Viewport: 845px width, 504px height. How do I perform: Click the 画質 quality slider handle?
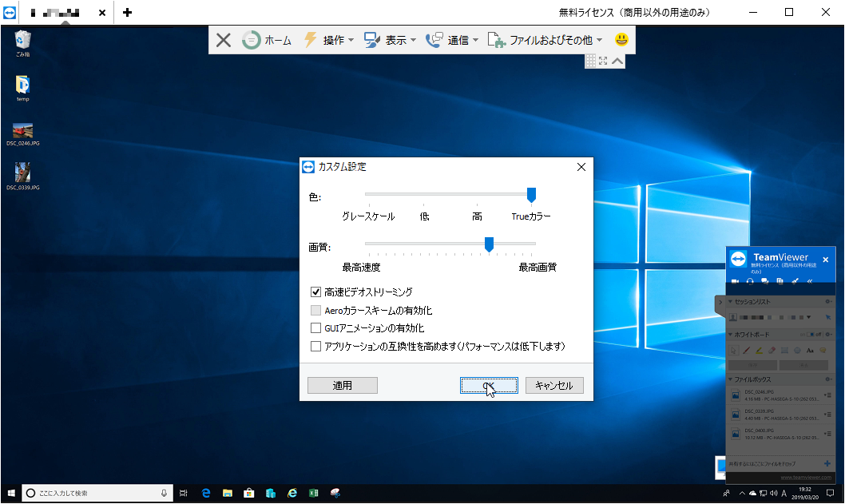(490, 245)
